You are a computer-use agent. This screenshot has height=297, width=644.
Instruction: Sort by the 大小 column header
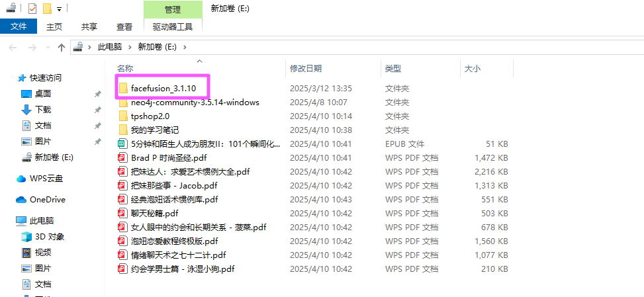click(x=472, y=69)
